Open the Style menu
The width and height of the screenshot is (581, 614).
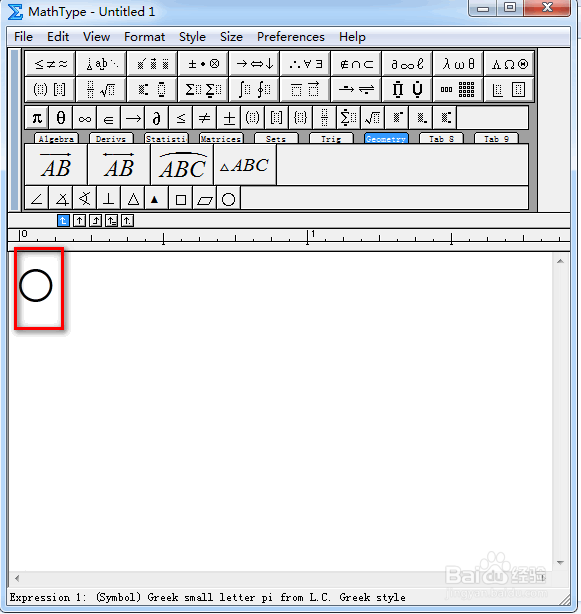192,37
